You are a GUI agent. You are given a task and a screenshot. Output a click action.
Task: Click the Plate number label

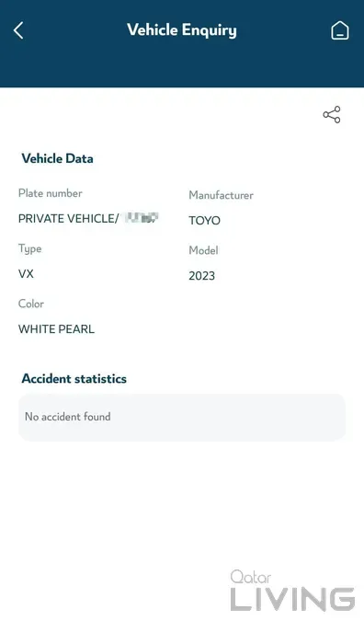(51, 193)
